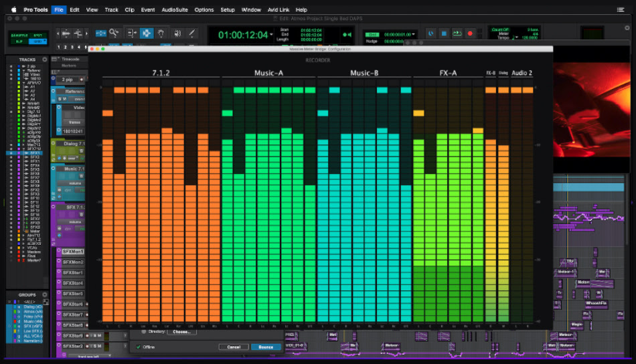Select the Directory radio button
636x364 pixels.
(x=144, y=331)
